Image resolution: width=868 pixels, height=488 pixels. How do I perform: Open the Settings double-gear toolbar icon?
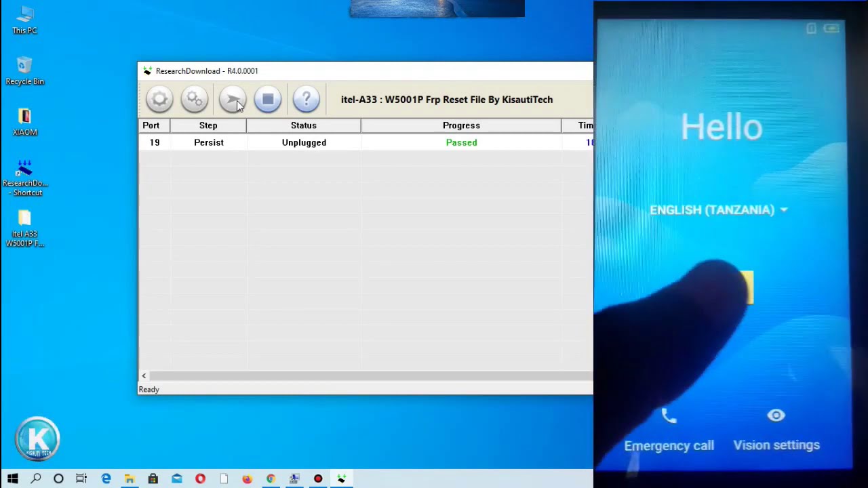pyautogui.click(x=195, y=100)
